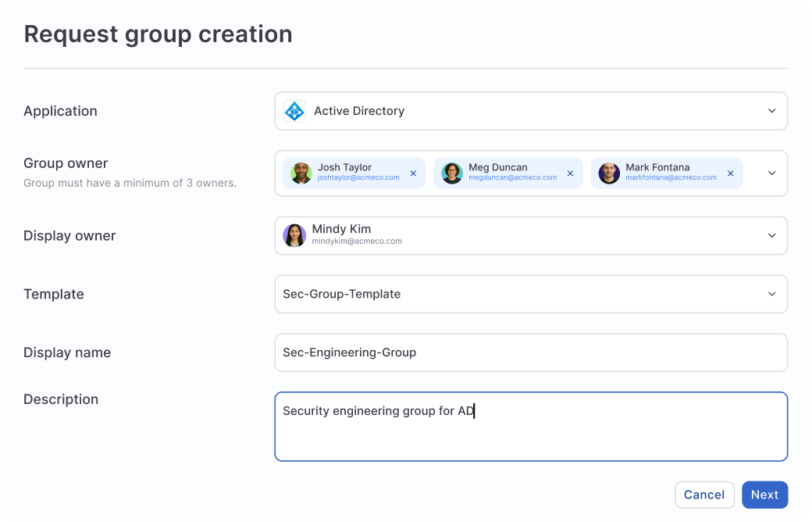
Task: Click Josh Taylor's avatar photo
Action: coord(299,173)
